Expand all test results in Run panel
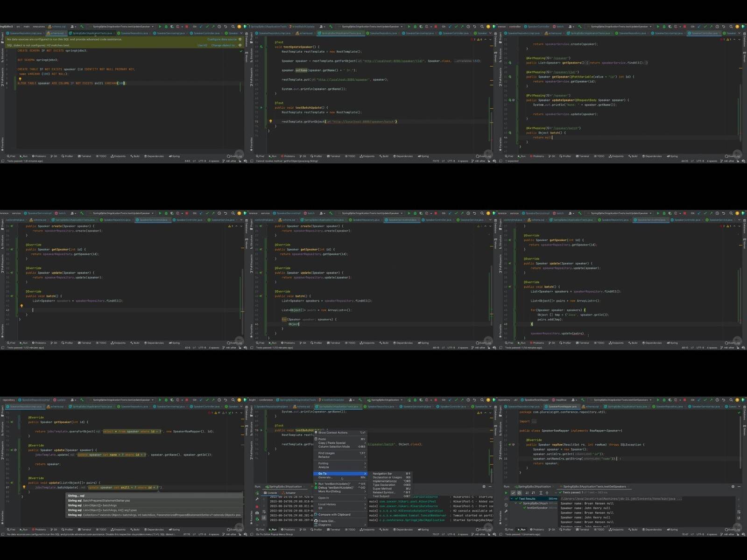 click(541, 493)
